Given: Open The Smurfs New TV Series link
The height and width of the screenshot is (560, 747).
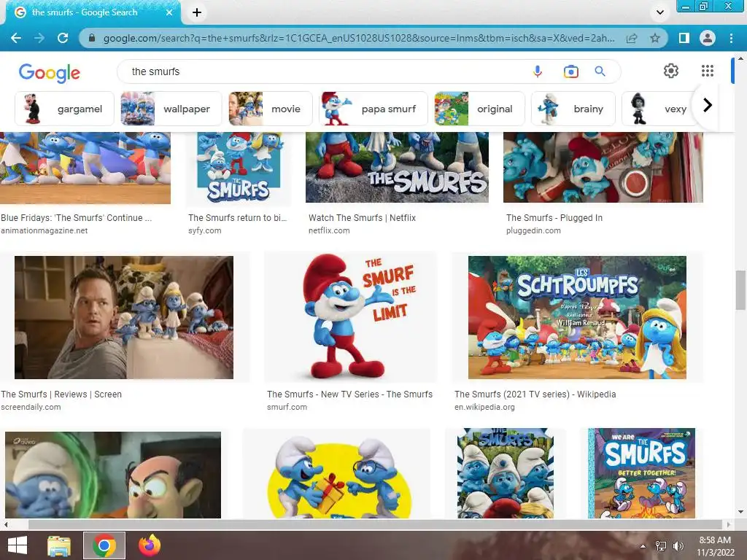Looking at the screenshot, I should (349, 394).
